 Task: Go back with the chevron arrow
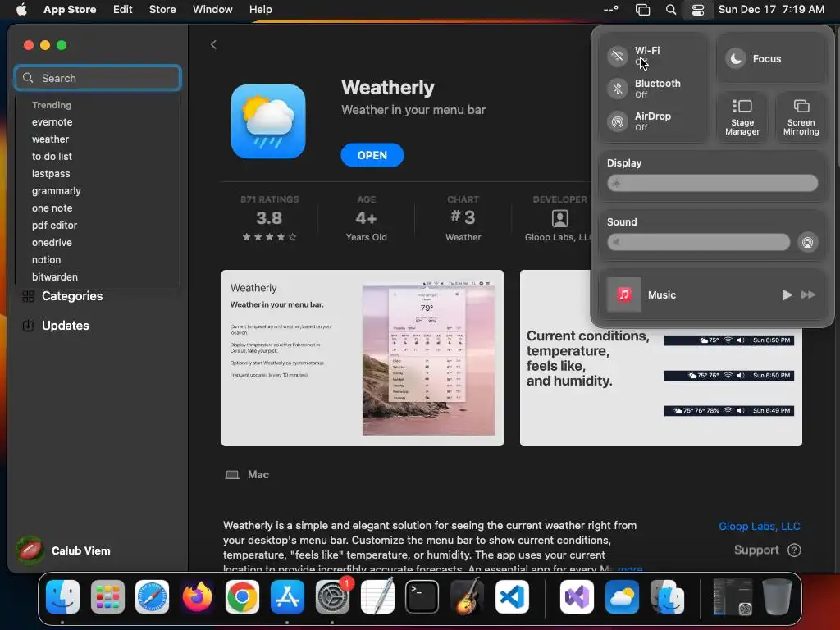[213, 44]
